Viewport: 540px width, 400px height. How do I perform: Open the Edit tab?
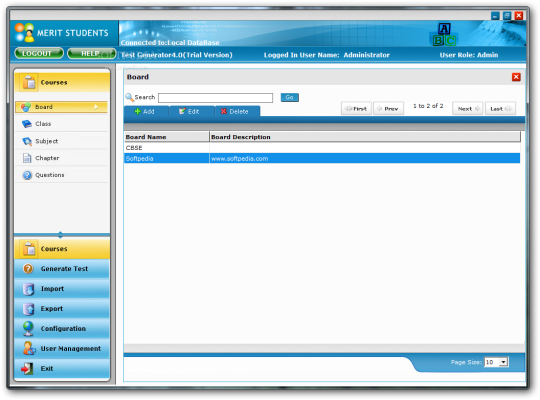coord(192,111)
